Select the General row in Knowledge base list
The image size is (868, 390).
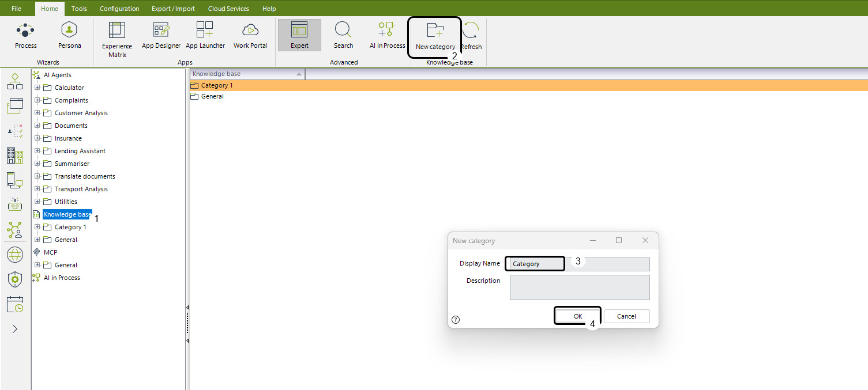[212, 97]
